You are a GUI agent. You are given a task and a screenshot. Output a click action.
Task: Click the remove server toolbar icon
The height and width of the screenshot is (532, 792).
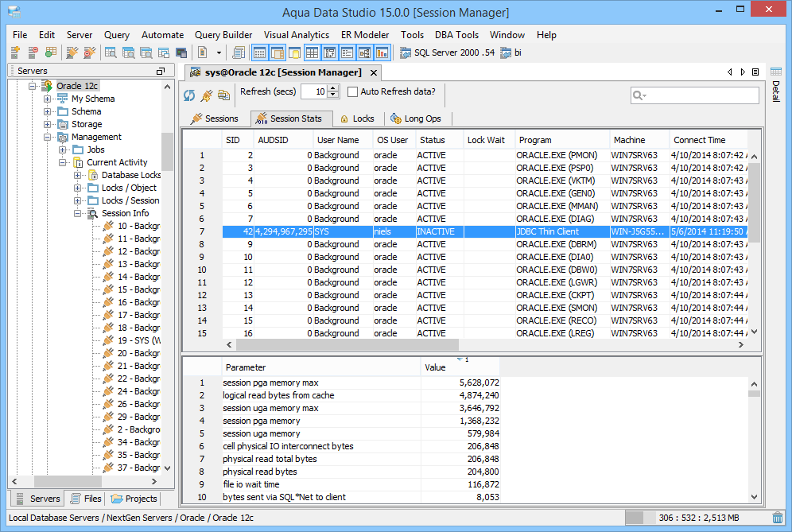click(33, 52)
